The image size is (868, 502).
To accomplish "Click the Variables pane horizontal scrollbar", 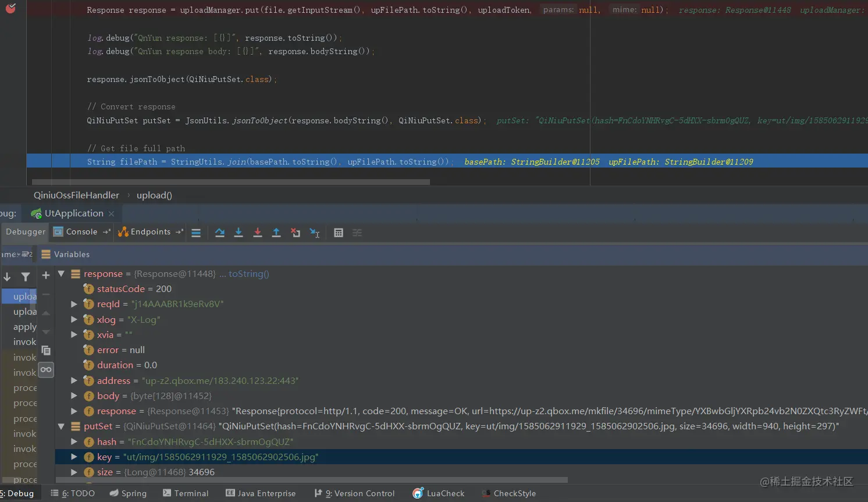I will coord(312,480).
